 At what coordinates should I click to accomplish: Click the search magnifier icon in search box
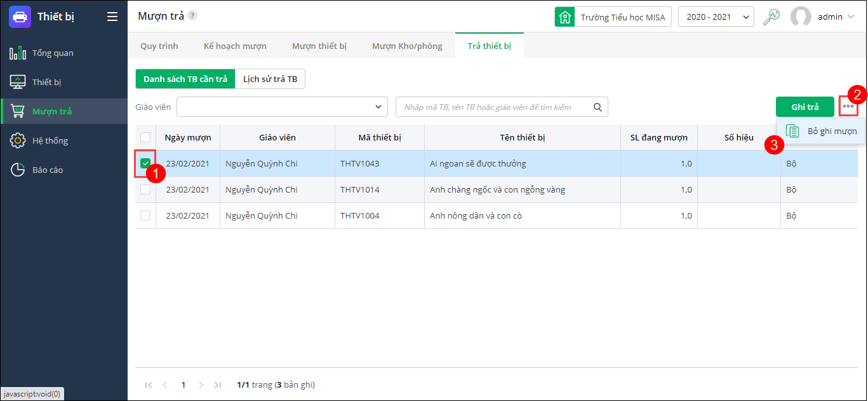pyautogui.click(x=598, y=107)
